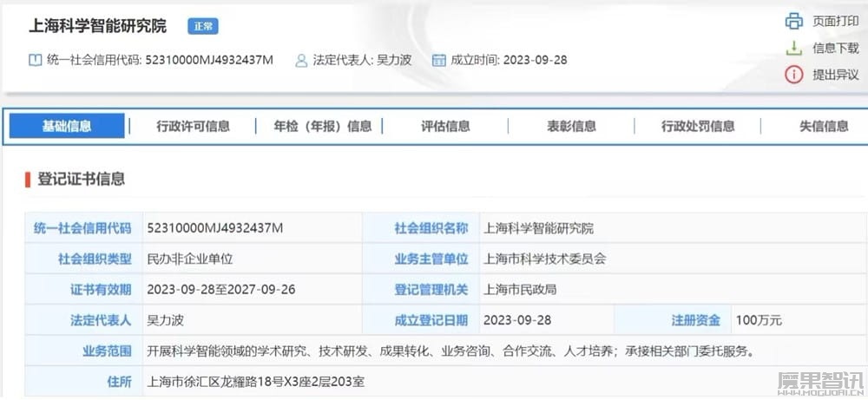Click the header date 成立时间: 2023-09-28

(x=509, y=60)
